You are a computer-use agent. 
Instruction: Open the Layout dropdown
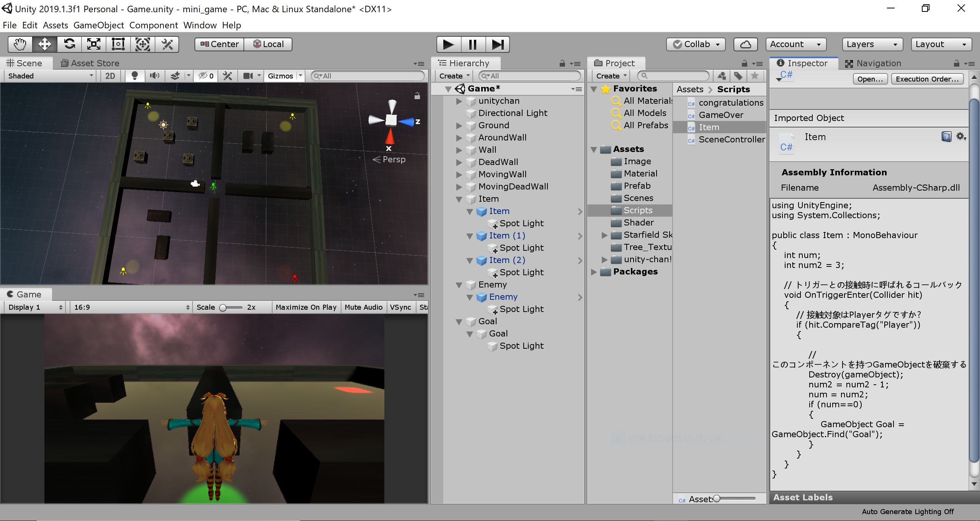pyautogui.click(x=941, y=44)
